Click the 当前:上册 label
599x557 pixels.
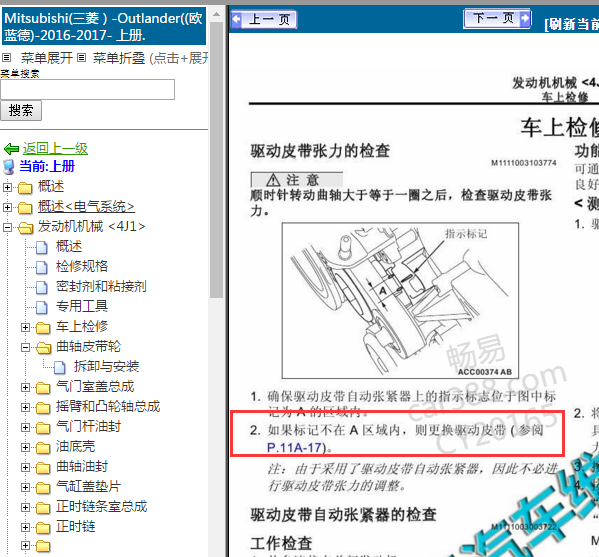(47, 166)
